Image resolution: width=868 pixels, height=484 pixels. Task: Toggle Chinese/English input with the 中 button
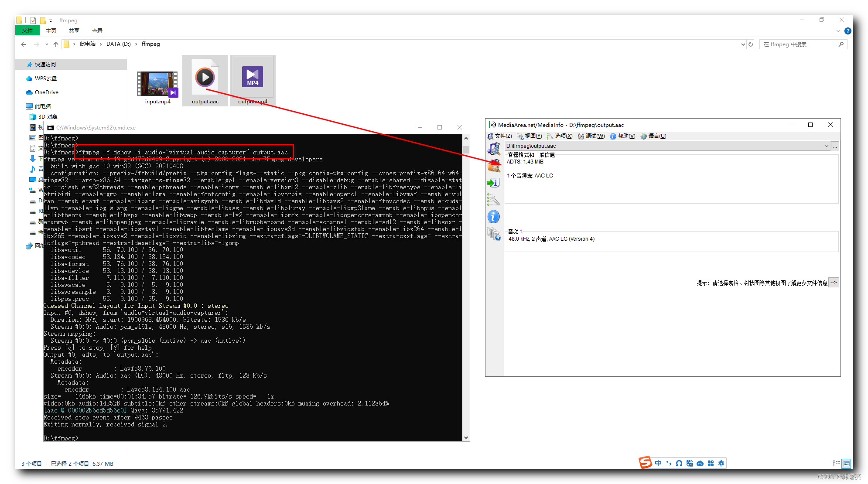658,463
